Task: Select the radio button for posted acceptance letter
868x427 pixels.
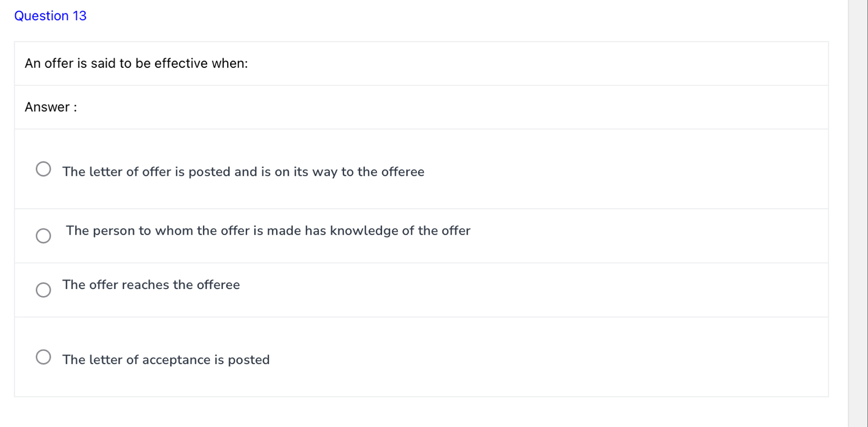Action: [x=43, y=356]
